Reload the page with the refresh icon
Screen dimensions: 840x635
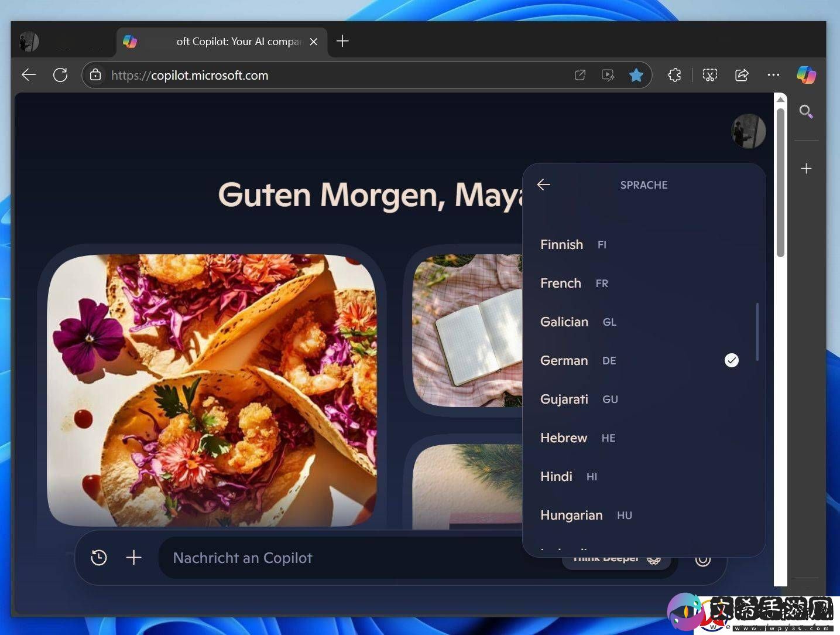point(60,75)
